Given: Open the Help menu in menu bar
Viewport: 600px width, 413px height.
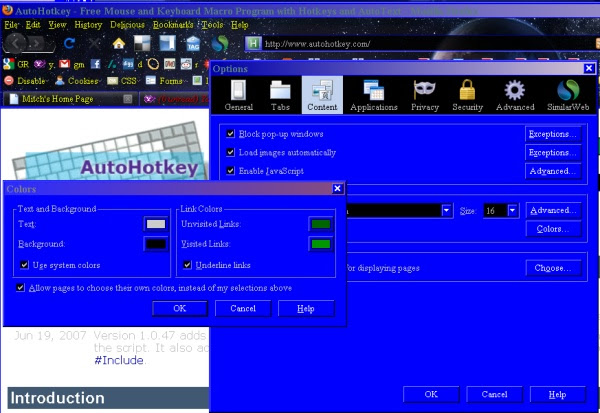Looking at the screenshot, I should [240, 25].
